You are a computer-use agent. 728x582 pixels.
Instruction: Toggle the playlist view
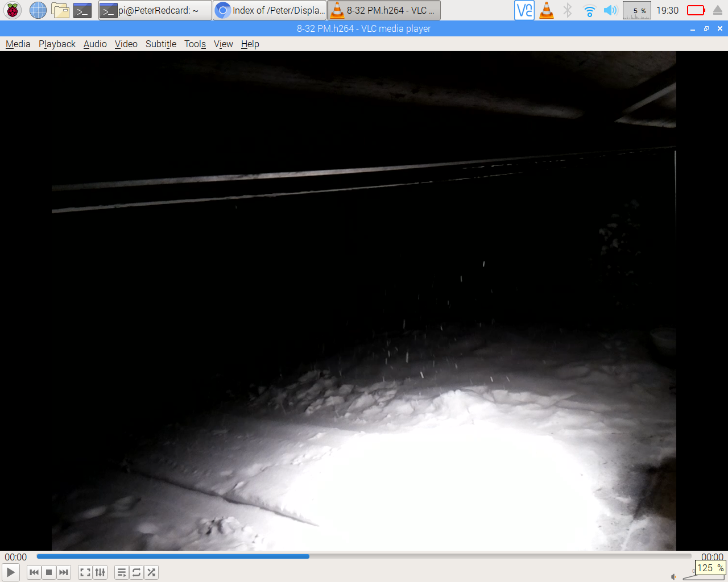pyautogui.click(x=122, y=572)
